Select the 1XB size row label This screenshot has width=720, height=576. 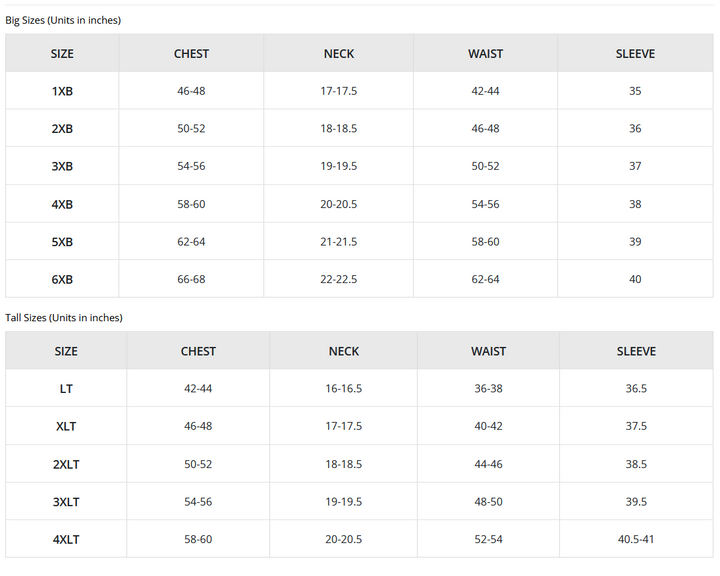pos(62,91)
